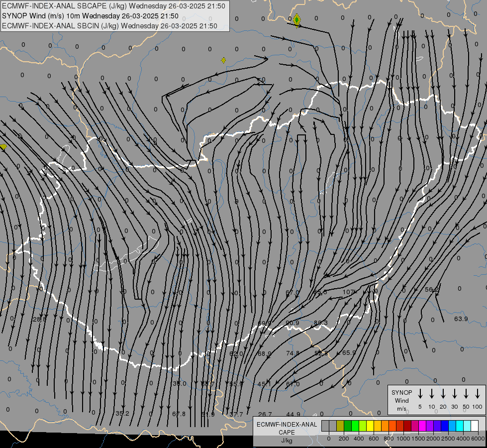Screen dimensions: 487x448
Task: Click the 26.7 CAPE value on map
Action: (x=265, y=414)
